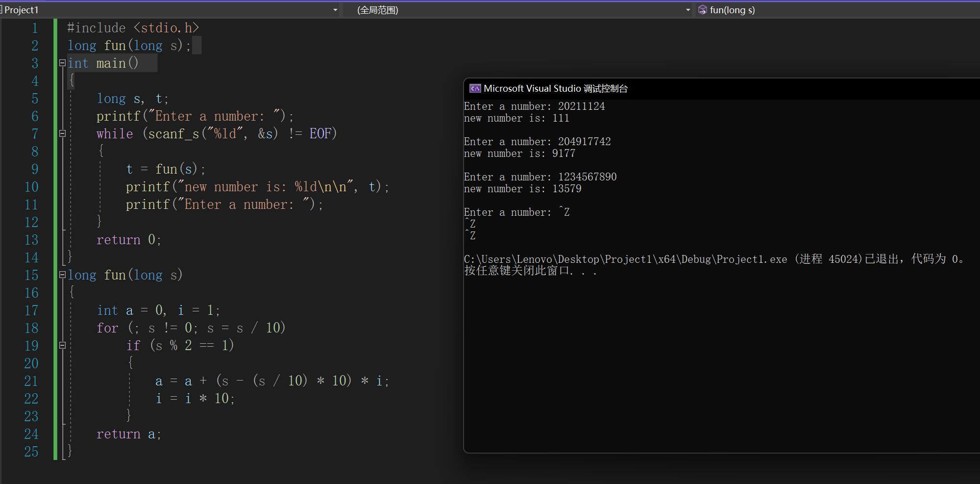
Task: Click the return 0; statement
Action: [x=129, y=240]
